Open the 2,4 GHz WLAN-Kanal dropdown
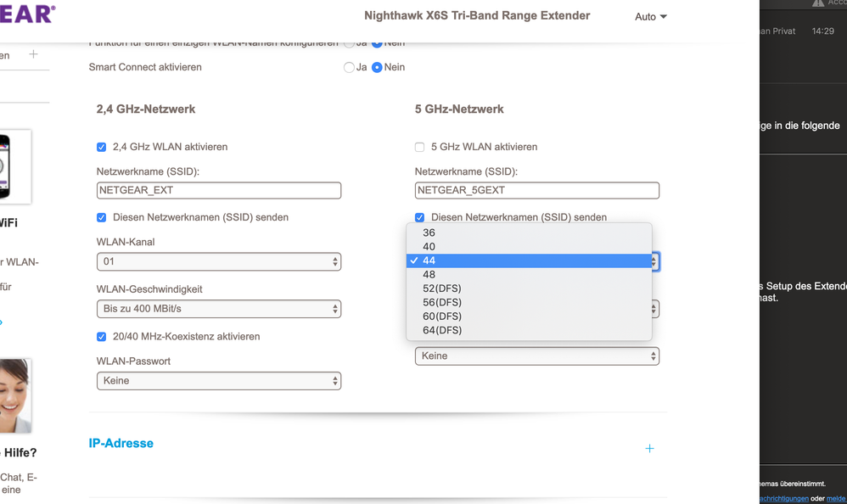The height and width of the screenshot is (504, 847). coord(219,262)
